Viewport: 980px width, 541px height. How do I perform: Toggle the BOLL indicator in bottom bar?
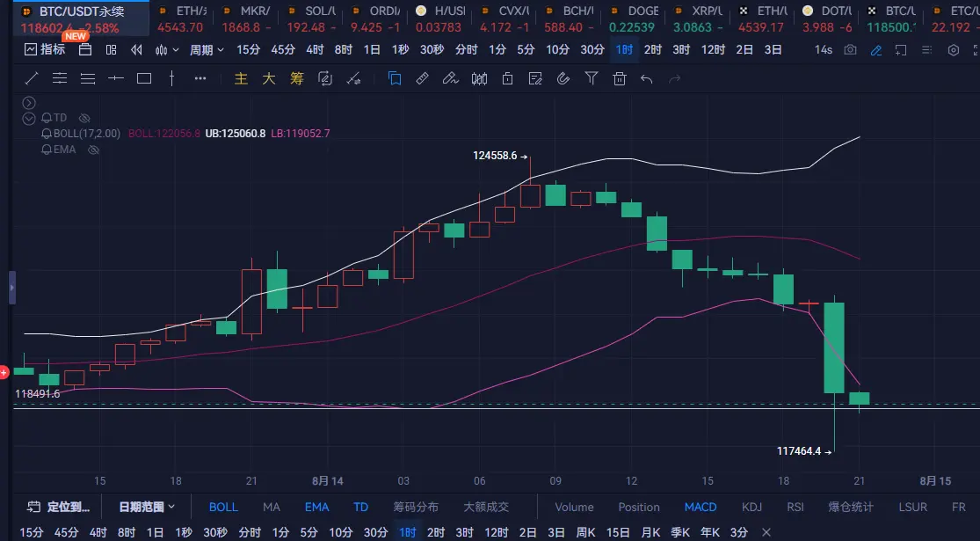tap(223, 507)
